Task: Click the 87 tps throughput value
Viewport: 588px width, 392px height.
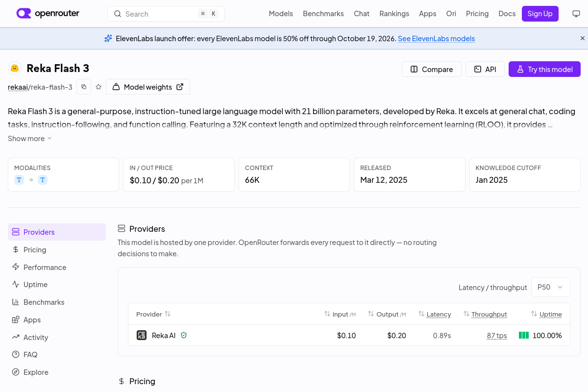Action: tap(497, 335)
